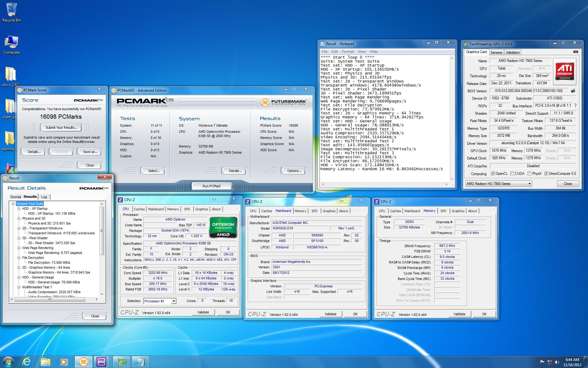Toggle the OpenCL checkbox in GPU-Z
588x368 pixels.
[x=493, y=174]
